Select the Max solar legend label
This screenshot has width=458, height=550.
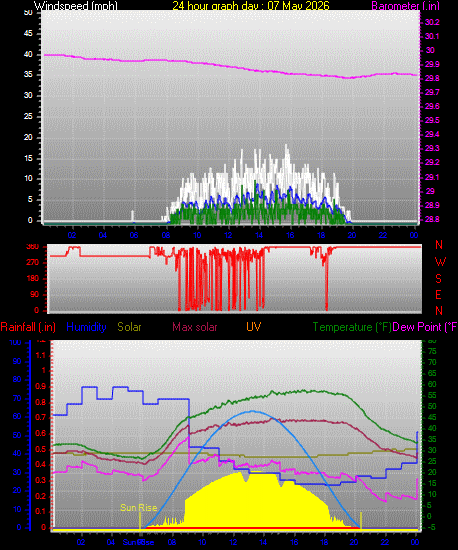point(195,327)
